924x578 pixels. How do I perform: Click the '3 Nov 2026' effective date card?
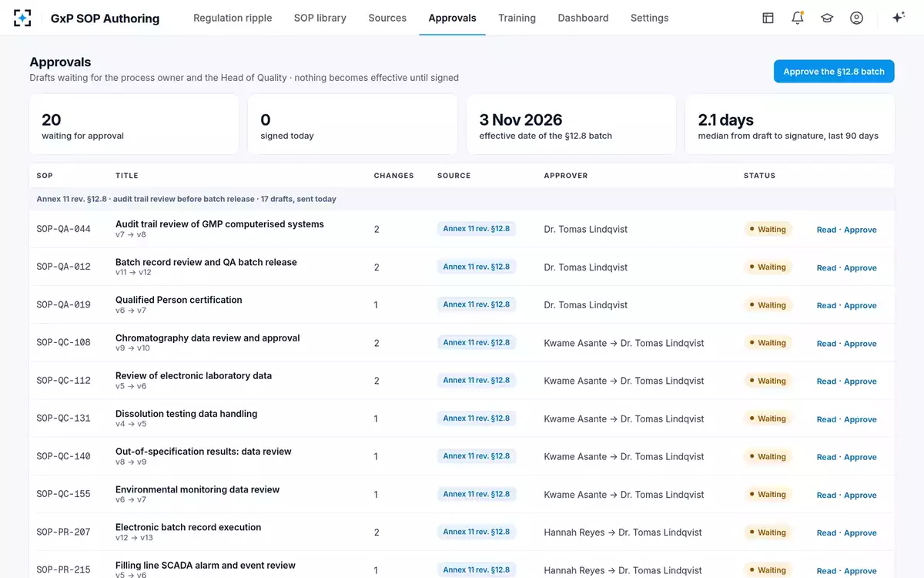571,125
